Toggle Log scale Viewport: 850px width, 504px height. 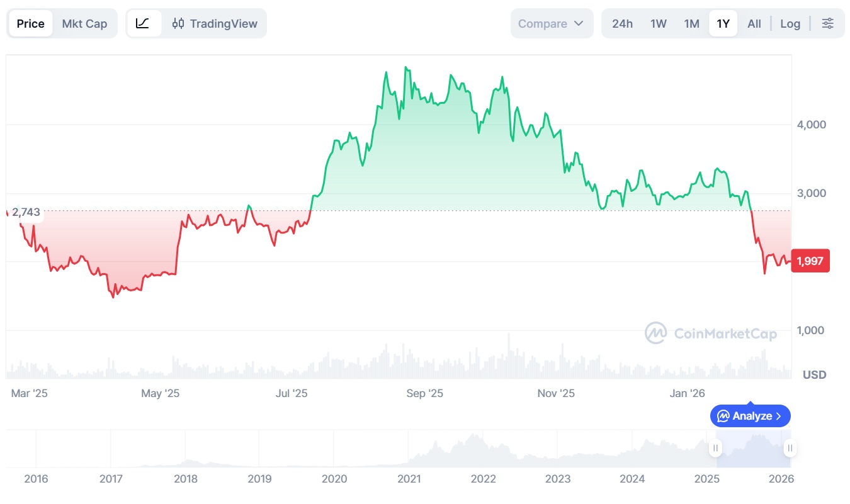click(790, 23)
